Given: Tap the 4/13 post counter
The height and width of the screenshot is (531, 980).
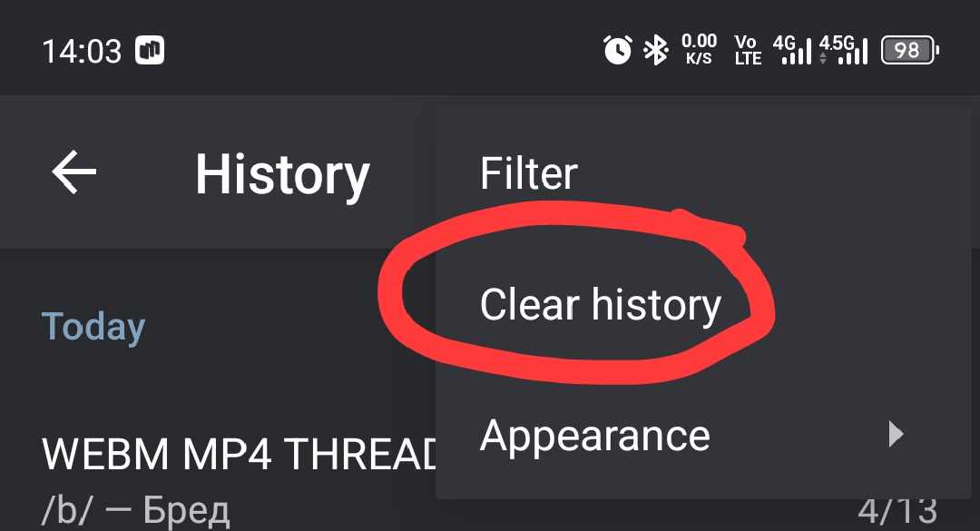Looking at the screenshot, I should click(897, 513).
